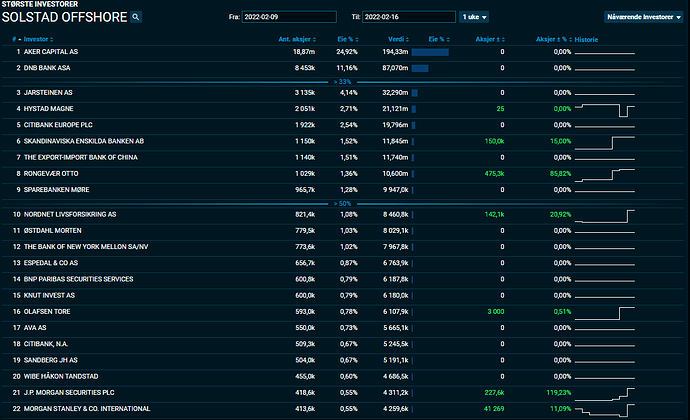This screenshot has width=690, height=420.
Task: Sort by the '#' rank column header
Action: [x=17, y=39]
